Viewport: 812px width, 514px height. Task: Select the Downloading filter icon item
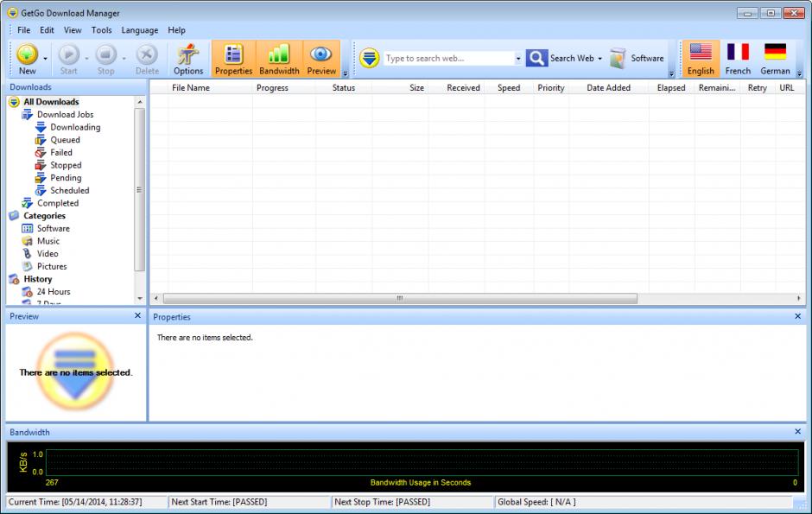click(41, 127)
